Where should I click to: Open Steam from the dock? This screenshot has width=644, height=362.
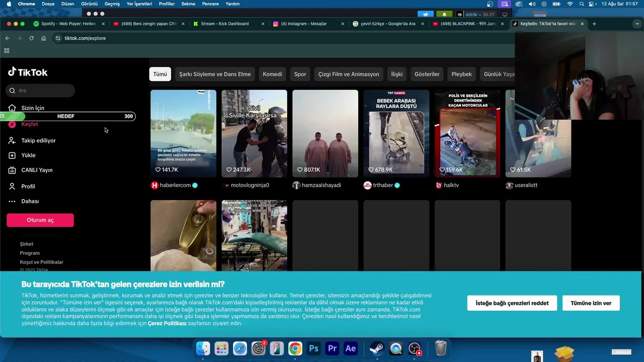coord(376,348)
